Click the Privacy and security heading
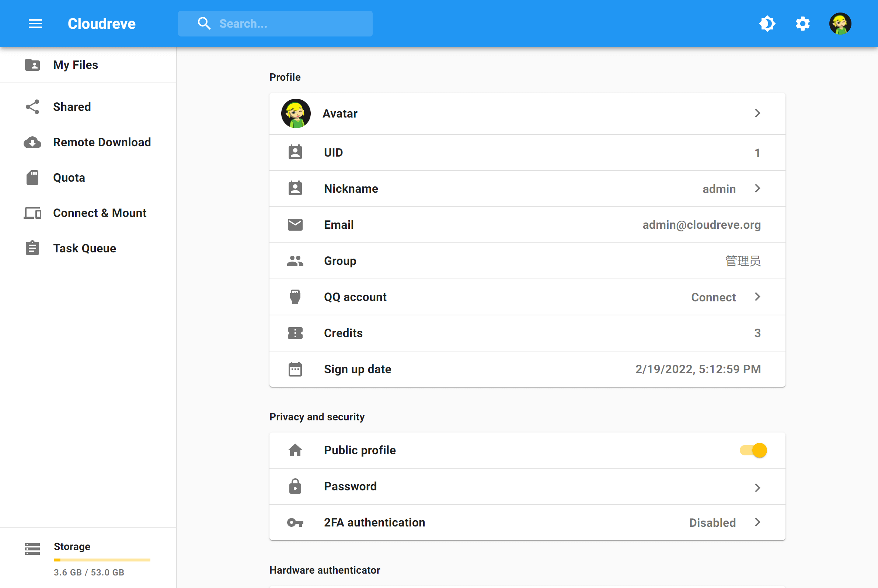 point(317,417)
